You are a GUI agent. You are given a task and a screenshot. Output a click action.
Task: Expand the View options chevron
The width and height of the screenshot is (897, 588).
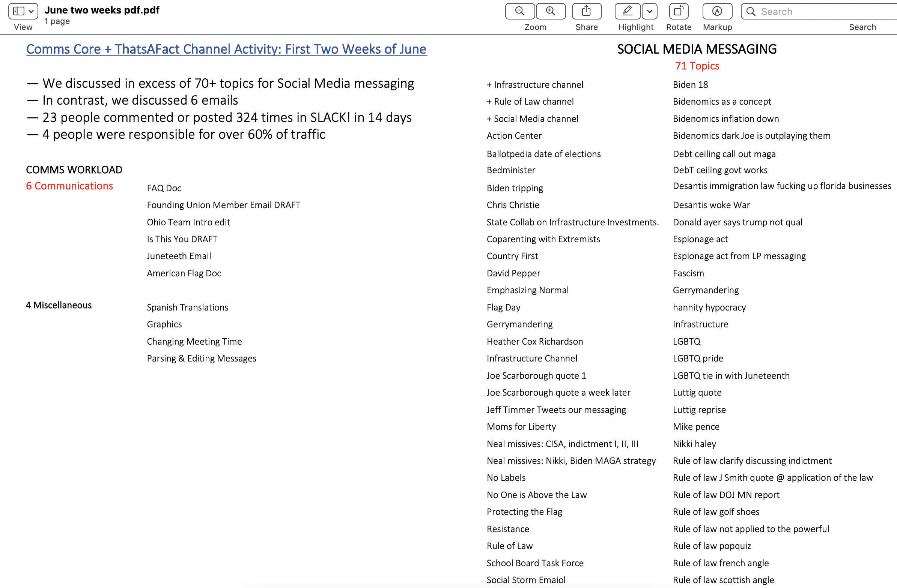(31, 11)
